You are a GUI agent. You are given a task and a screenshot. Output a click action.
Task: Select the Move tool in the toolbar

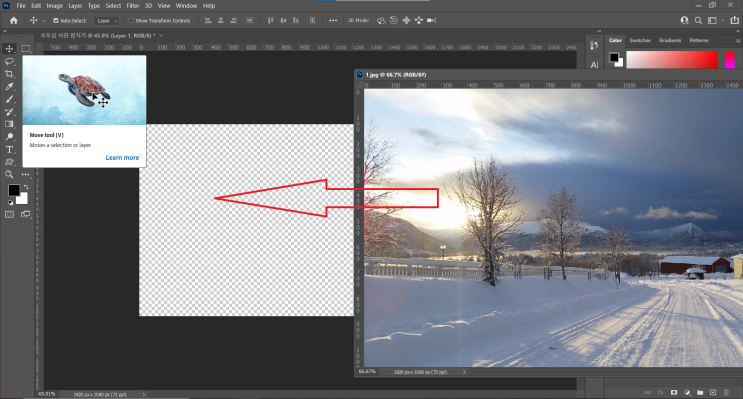tap(9, 48)
